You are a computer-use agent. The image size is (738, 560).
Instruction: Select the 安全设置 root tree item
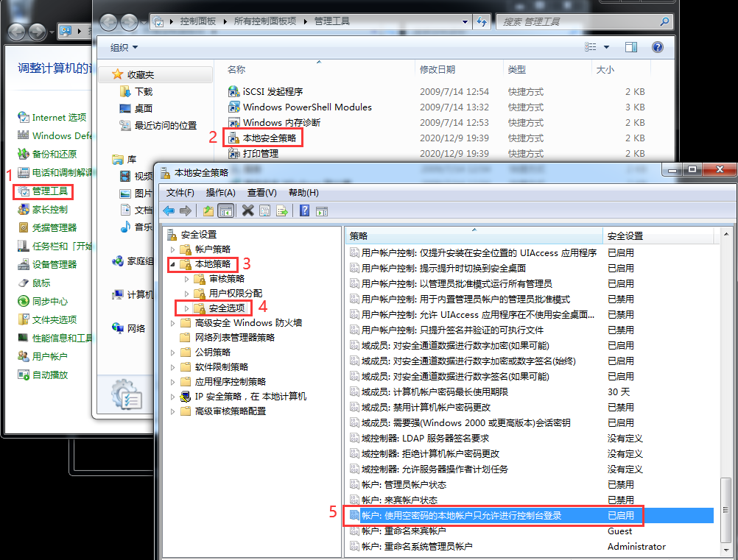point(199,235)
